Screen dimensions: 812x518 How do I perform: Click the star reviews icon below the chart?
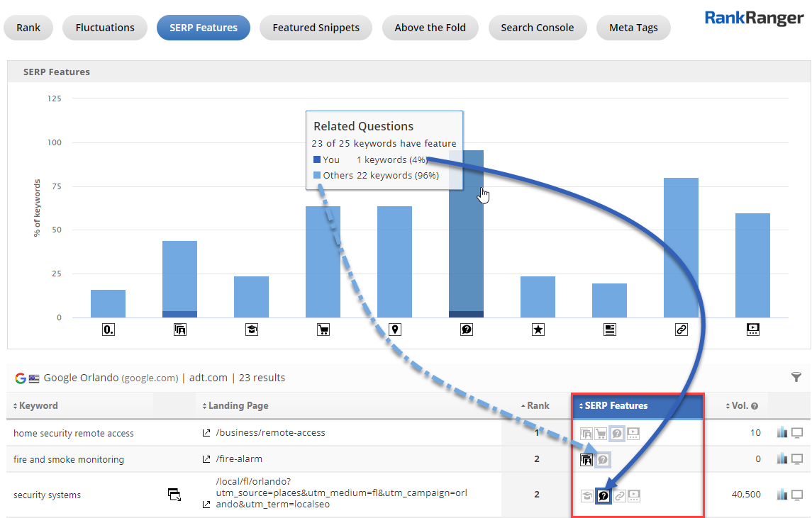click(x=538, y=330)
